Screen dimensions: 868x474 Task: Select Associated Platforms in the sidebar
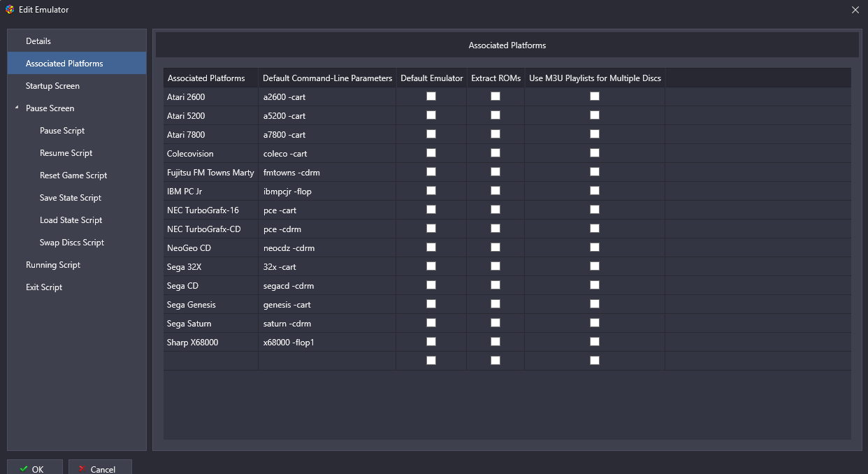coord(77,64)
